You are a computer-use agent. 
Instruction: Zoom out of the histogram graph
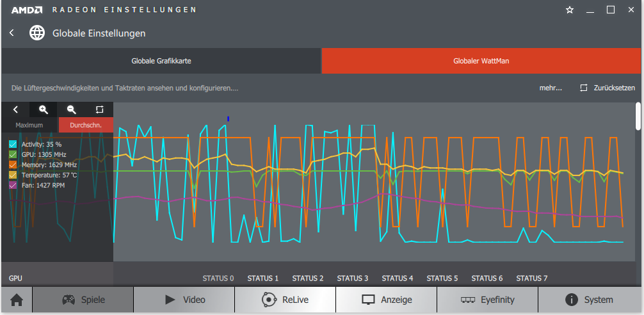[72, 109]
